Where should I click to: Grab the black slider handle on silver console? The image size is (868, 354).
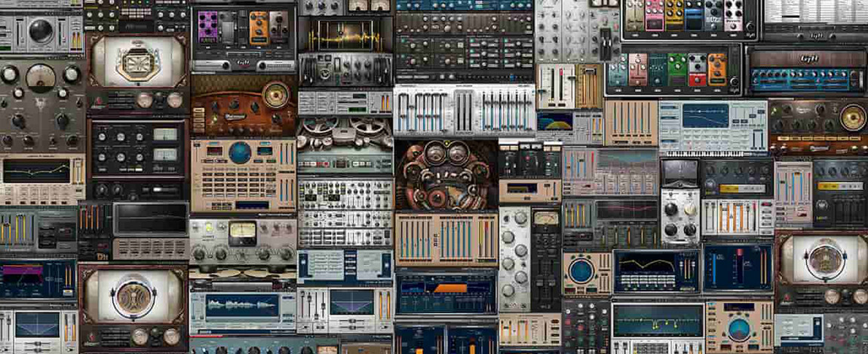coord(606,42)
